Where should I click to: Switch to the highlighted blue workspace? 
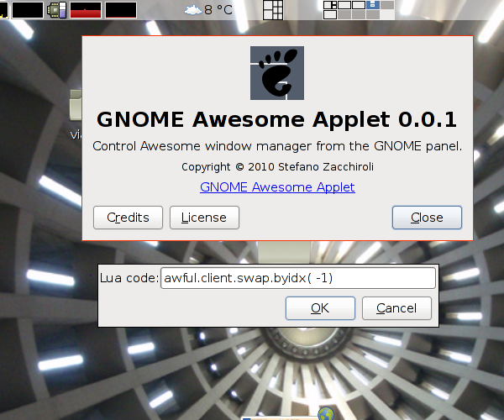(373, 5)
